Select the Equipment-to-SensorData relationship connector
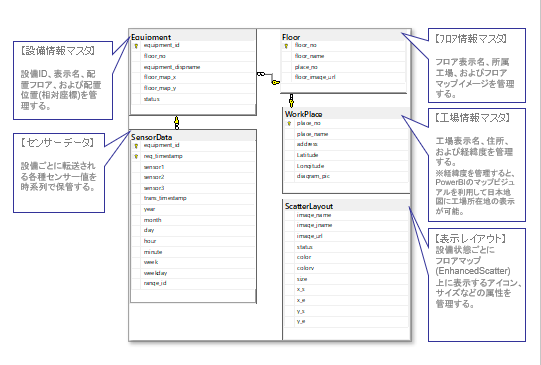 (177, 122)
